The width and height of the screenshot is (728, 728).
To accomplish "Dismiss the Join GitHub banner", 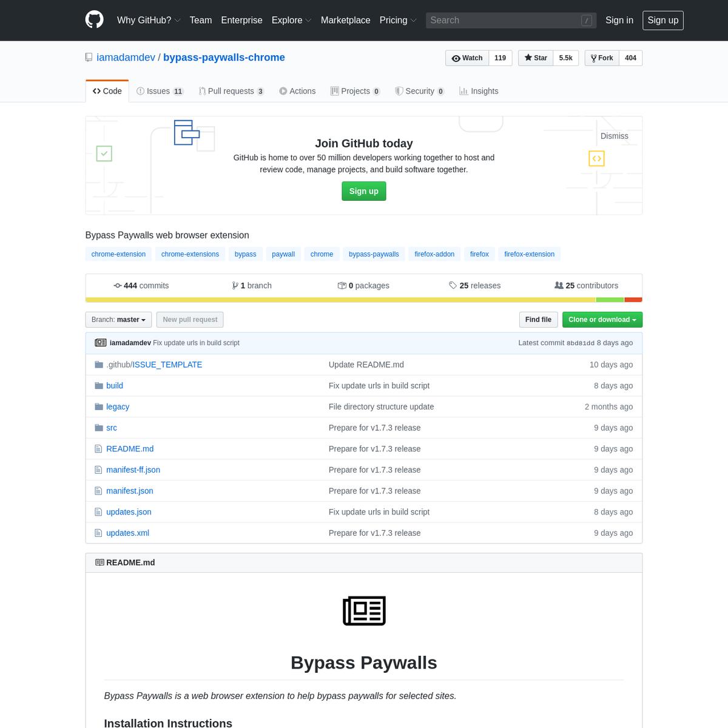I will pyautogui.click(x=614, y=136).
